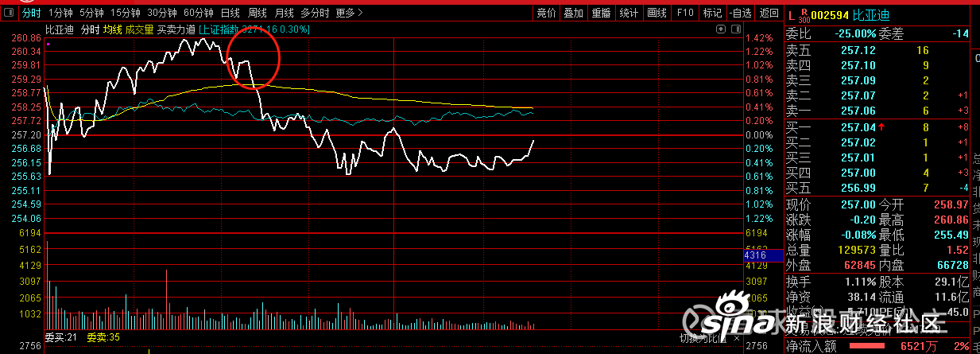Click 买五 price 256.99
Image resolution: width=980 pixels, height=354 pixels.
pyautogui.click(x=858, y=188)
